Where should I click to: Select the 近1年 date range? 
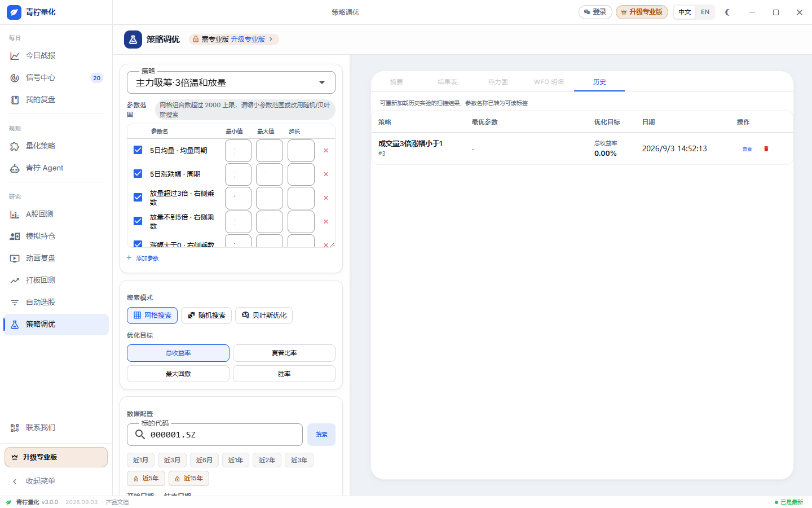(x=236, y=460)
